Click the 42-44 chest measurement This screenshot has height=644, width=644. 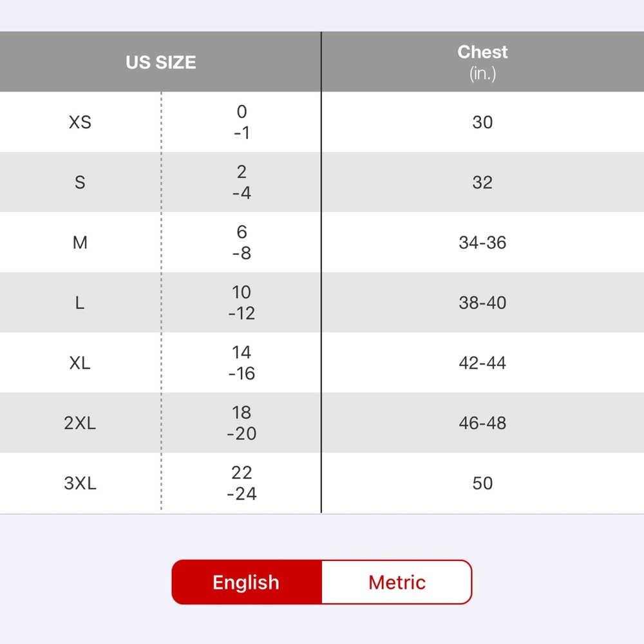[x=482, y=363]
